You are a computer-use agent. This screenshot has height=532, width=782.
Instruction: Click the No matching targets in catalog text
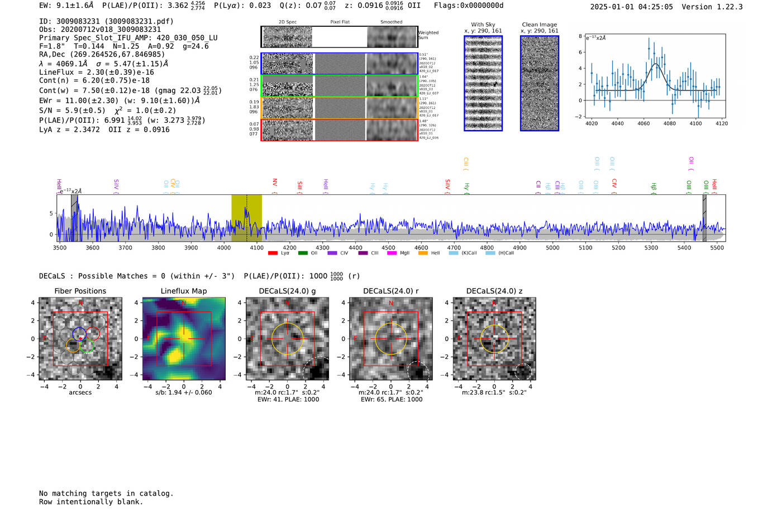[x=106, y=493]
